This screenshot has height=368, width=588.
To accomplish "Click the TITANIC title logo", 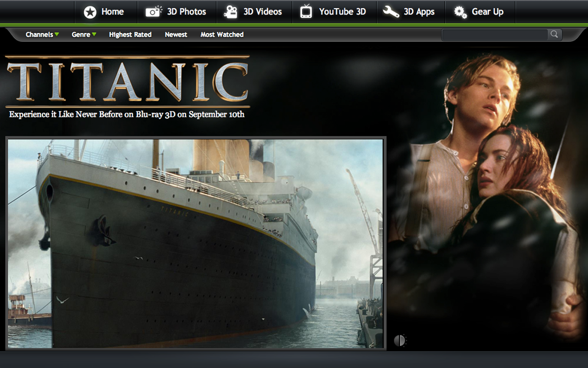I will (x=128, y=81).
